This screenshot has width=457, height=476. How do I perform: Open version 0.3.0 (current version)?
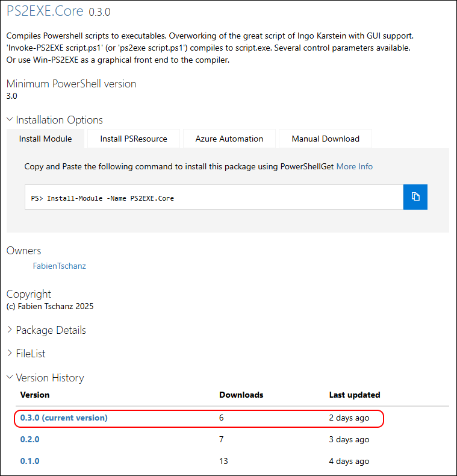(64, 418)
